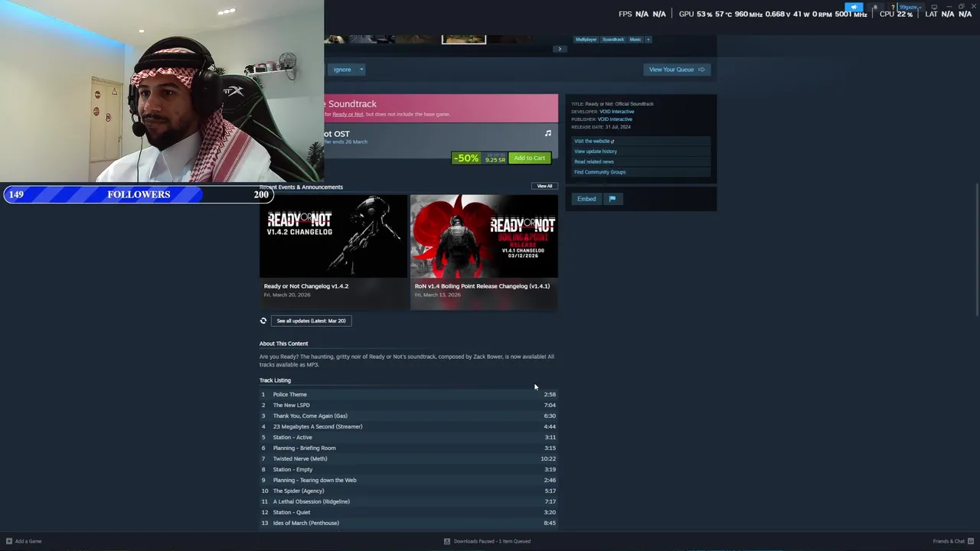Open Find Community Groups
Image resolution: width=980 pixels, height=551 pixels.
click(600, 172)
